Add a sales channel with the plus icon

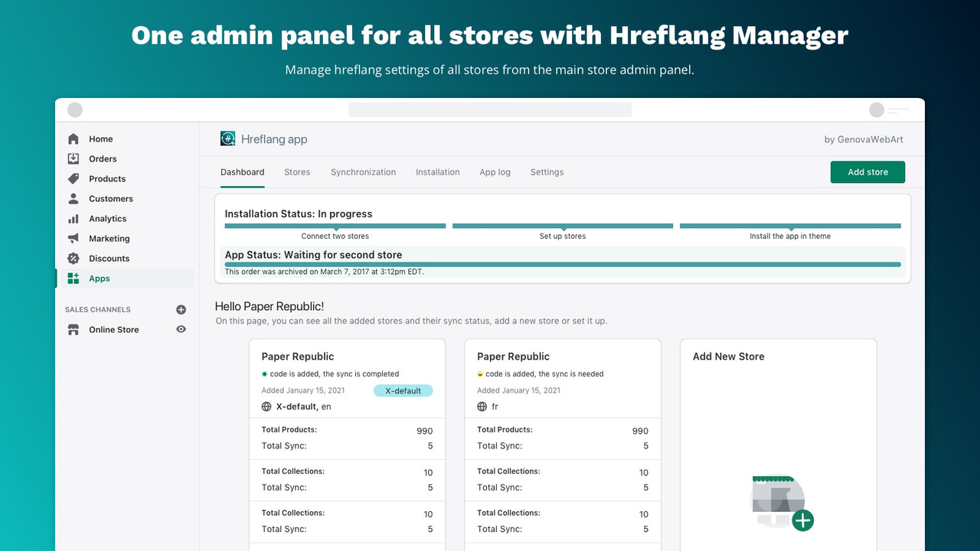(181, 309)
